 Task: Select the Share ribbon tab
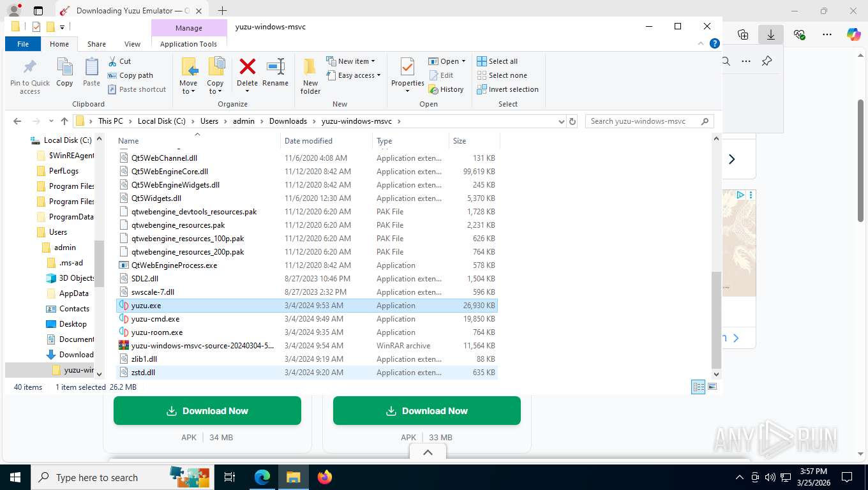pyautogui.click(x=97, y=44)
